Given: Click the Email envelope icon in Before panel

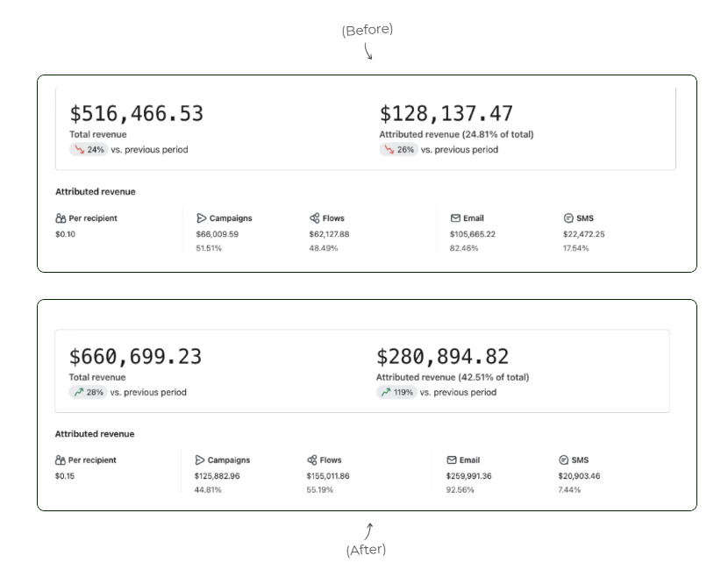Looking at the screenshot, I should (455, 218).
